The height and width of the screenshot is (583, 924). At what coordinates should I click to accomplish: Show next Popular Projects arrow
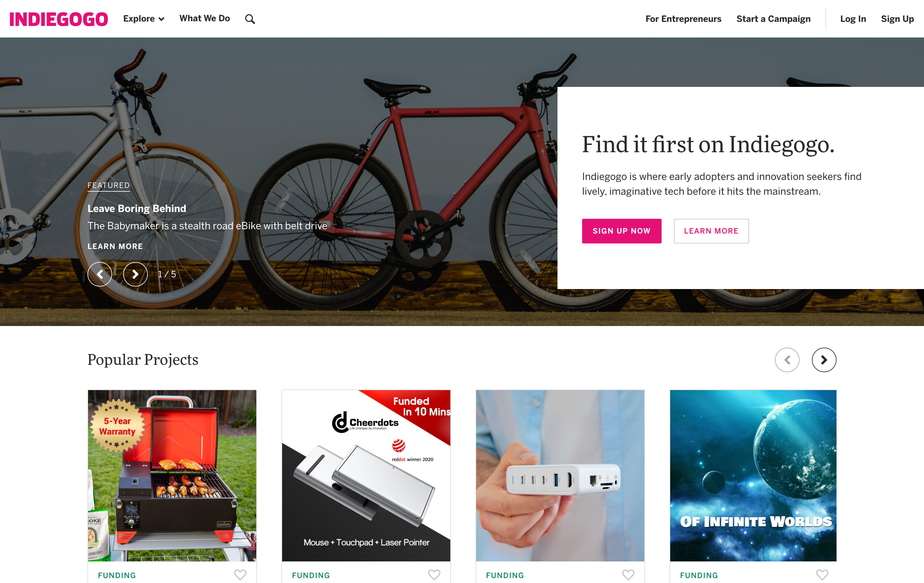click(824, 360)
